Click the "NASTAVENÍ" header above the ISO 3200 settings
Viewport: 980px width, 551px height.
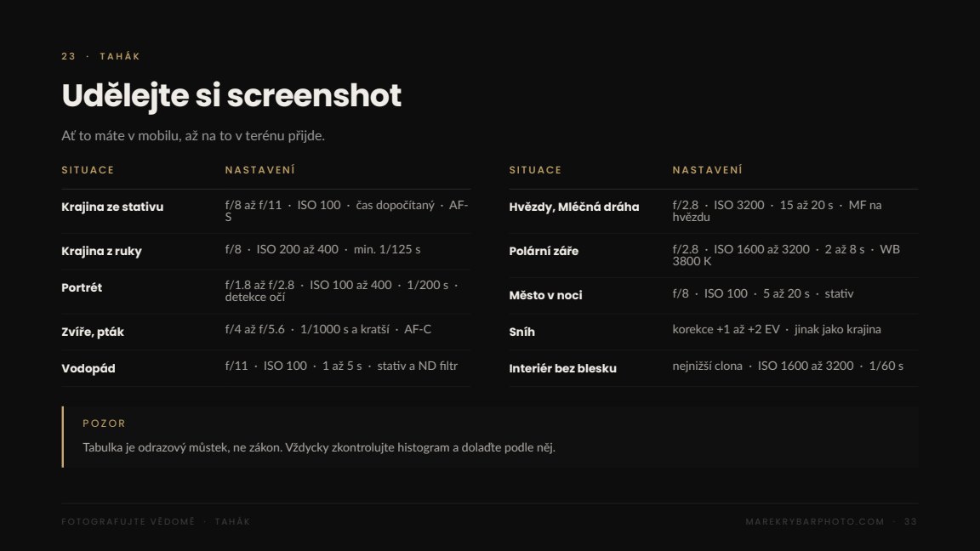click(708, 170)
